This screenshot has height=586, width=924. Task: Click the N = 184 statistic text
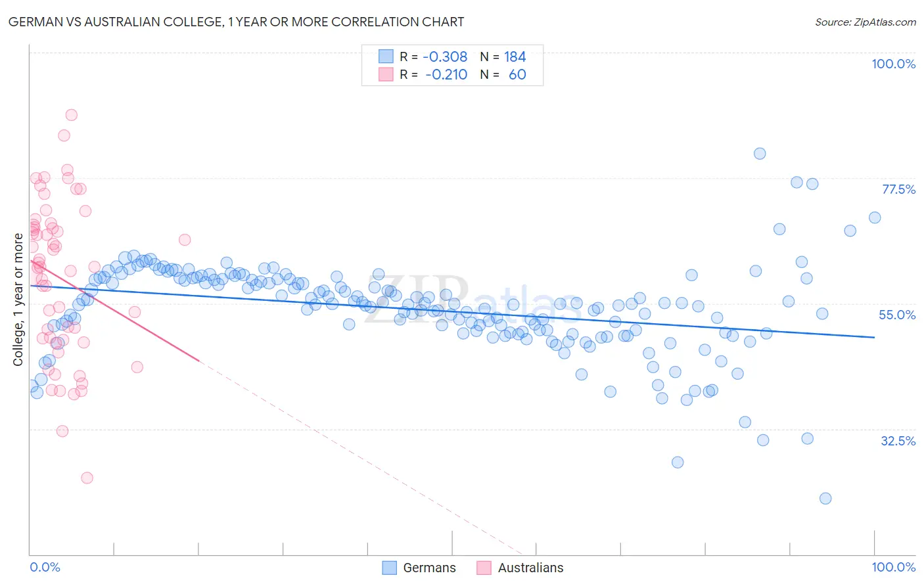503,56
